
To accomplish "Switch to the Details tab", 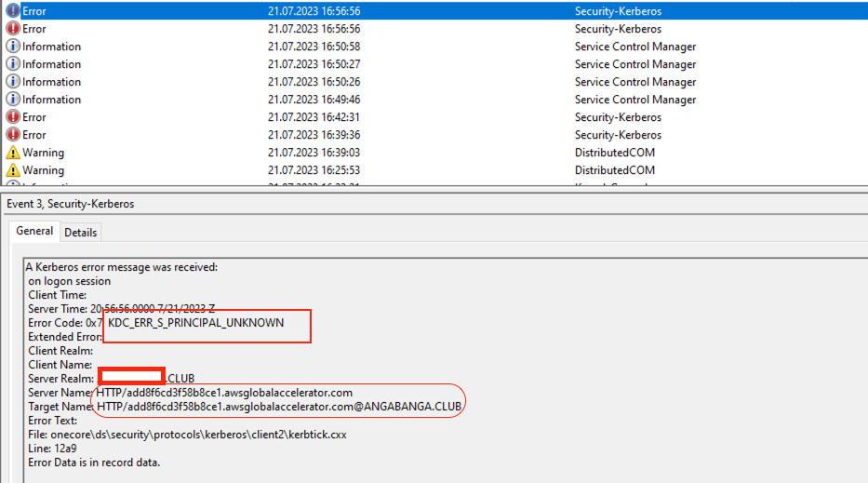I will pos(80,233).
